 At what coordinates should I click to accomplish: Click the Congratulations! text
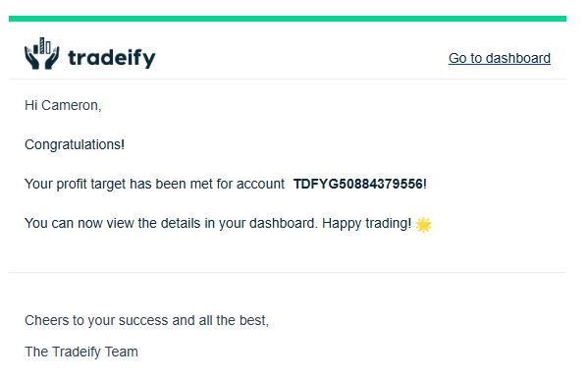tap(75, 144)
